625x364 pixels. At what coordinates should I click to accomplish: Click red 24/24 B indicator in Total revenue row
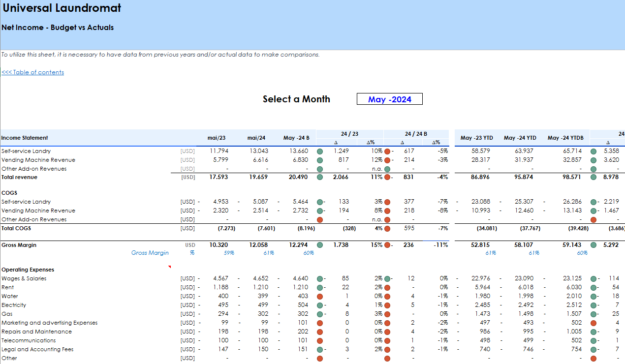point(387,178)
